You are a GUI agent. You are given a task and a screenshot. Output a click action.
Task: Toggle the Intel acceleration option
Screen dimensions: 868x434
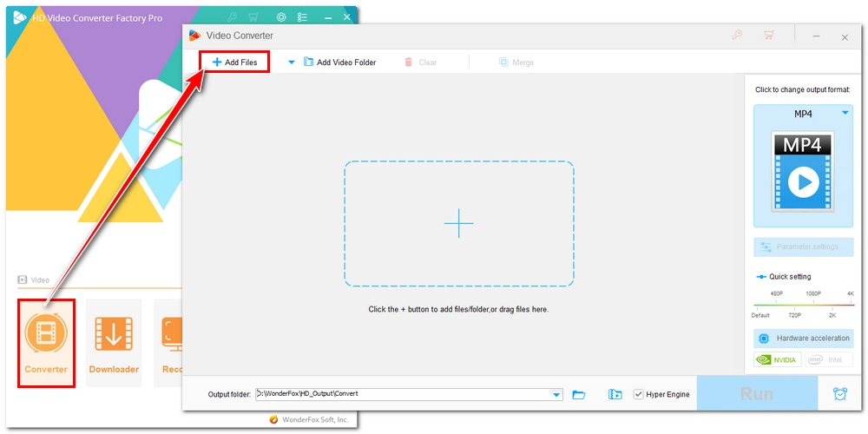[x=829, y=360]
